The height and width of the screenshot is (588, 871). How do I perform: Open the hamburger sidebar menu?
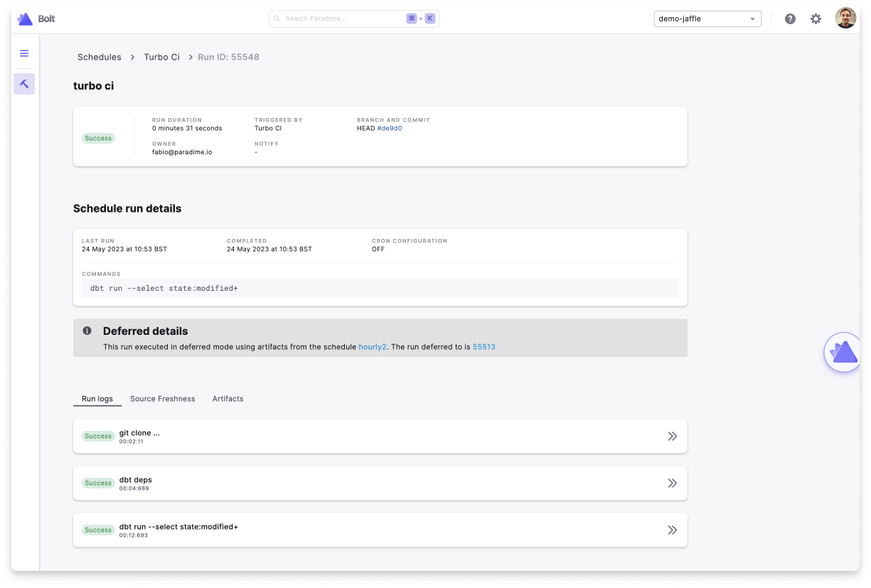24,53
